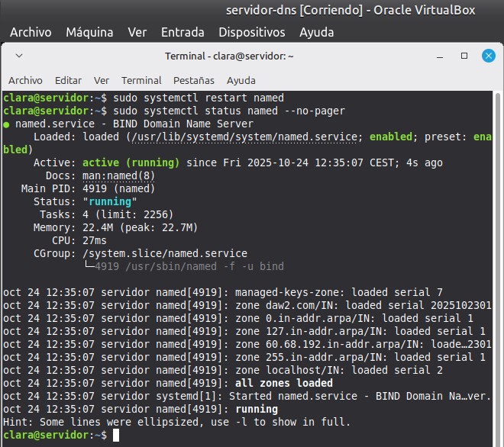504x447 pixels.
Task: Open VirtualBox Ayuda menu in top bar
Action: 316,32
